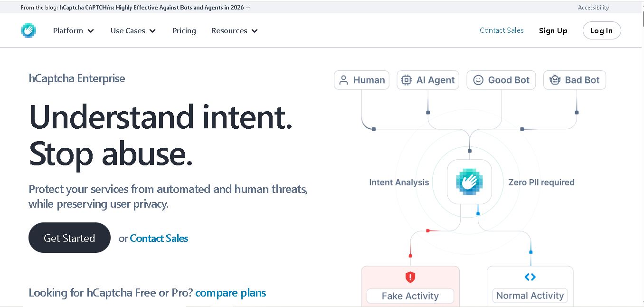
Task: Click the Good Bot label text
Action: tap(509, 80)
